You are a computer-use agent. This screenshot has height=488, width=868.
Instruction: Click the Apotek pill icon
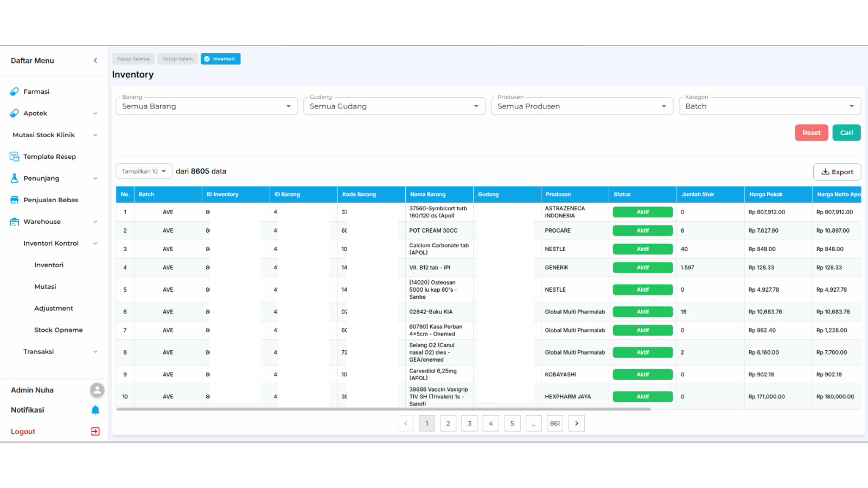point(15,113)
